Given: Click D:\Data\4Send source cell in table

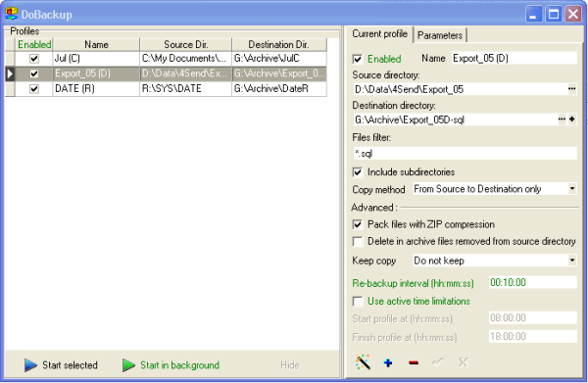Looking at the screenshot, I should pos(185,73).
